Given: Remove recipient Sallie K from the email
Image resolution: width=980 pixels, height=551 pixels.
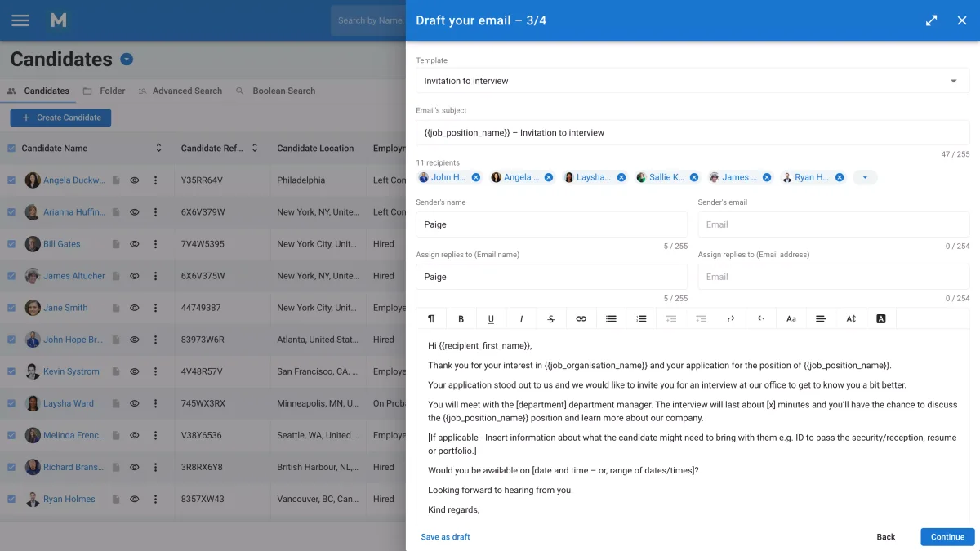Looking at the screenshot, I should point(694,176).
